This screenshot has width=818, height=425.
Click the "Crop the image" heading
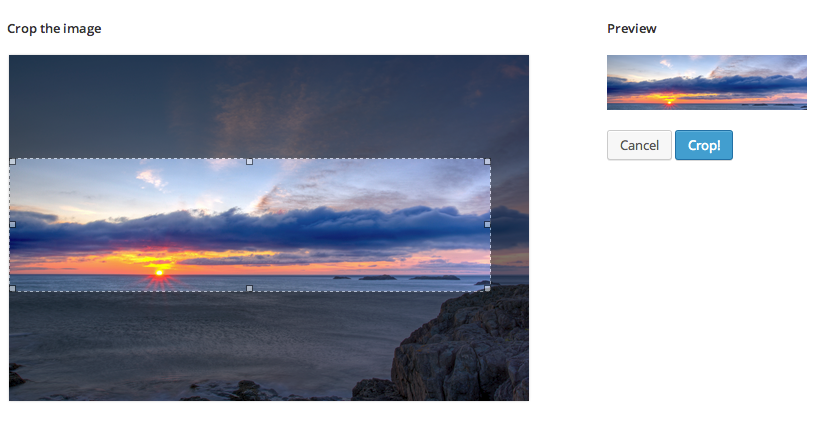click(54, 29)
